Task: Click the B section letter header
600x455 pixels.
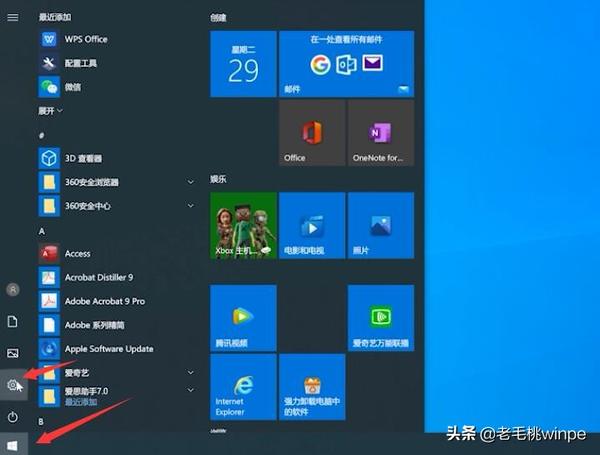Action: click(41, 421)
